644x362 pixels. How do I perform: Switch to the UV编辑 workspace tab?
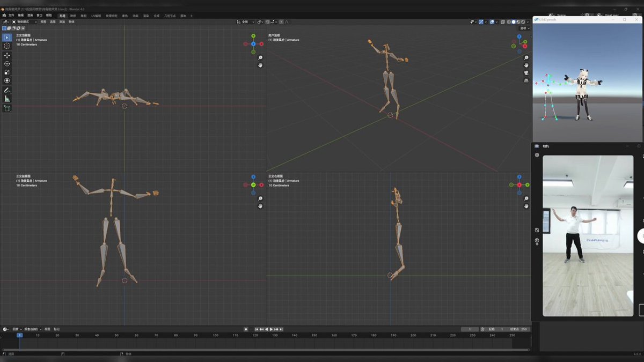click(96, 16)
